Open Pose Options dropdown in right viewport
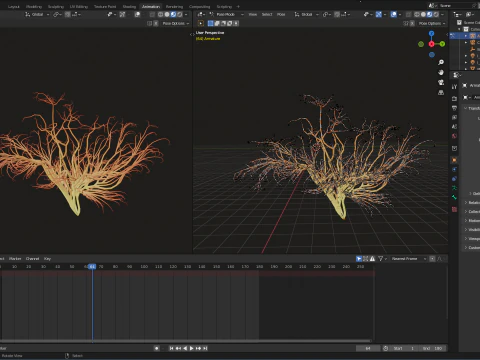Image resolution: width=480 pixels, height=360 pixels. [x=432, y=23]
